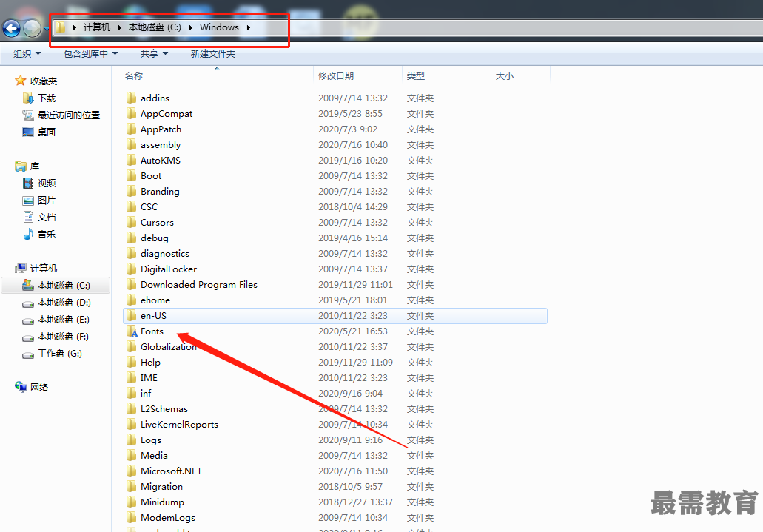Screen dimensions: 763x532
Task: Expand arrow after 计算机 in address bar
Action: [x=120, y=27]
